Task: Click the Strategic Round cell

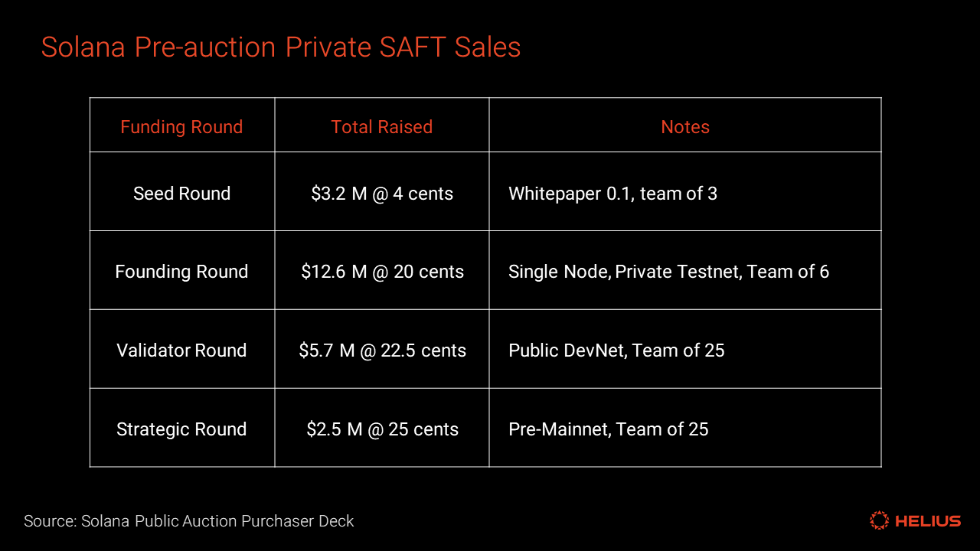Action: coord(181,429)
